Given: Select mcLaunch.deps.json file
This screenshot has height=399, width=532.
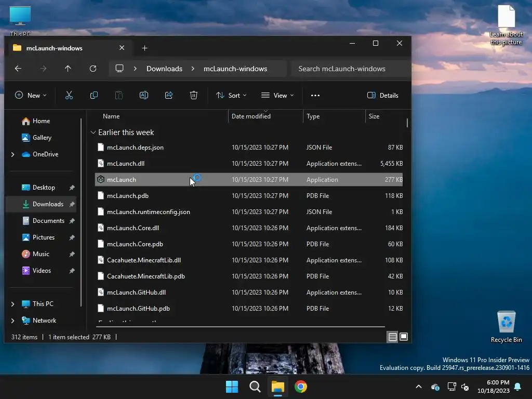Looking at the screenshot, I should (249, 148).
